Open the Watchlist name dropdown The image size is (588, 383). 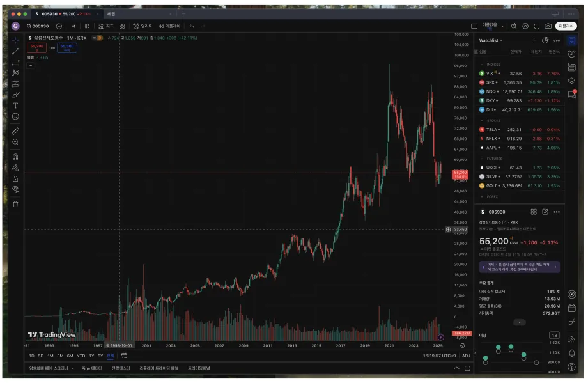[491, 40]
